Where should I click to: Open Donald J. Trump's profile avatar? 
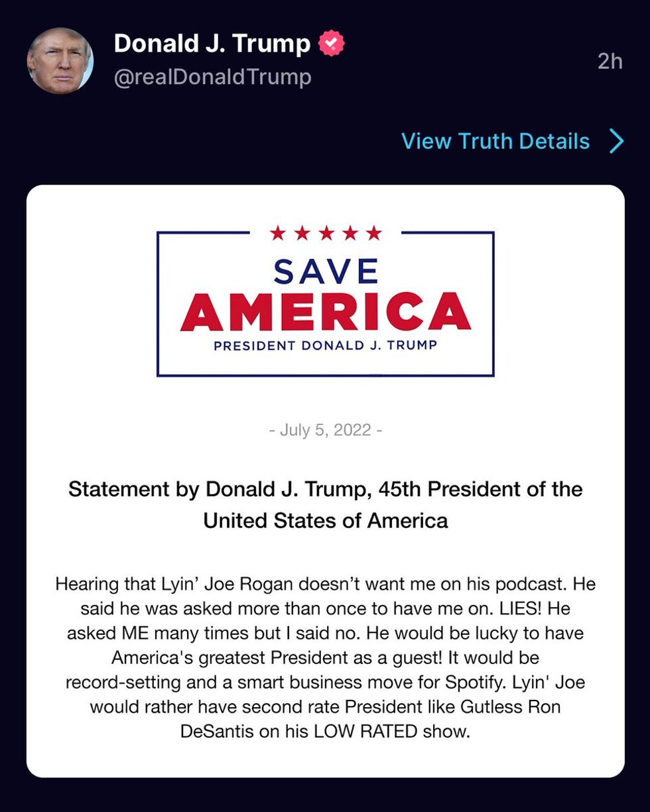click(60, 60)
